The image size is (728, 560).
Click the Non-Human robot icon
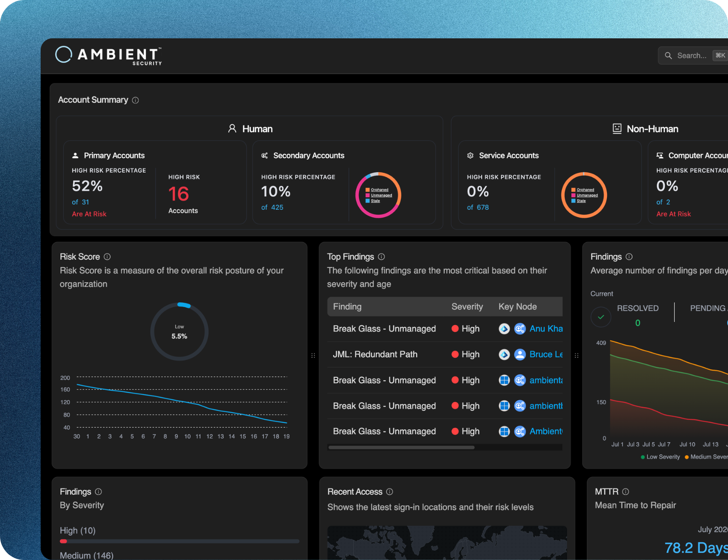tap(617, 129)
